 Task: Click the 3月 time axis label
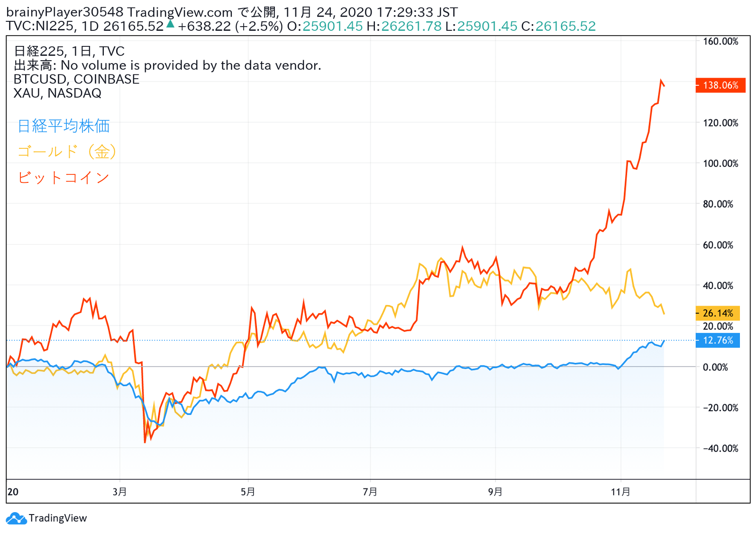point(119,492)
